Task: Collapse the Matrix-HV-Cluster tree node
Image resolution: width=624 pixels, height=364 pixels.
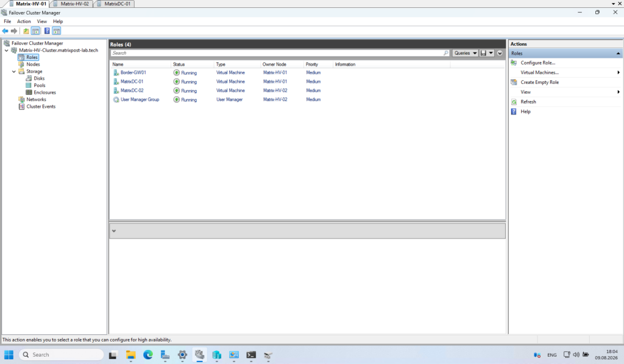Action: click(6, 51)
